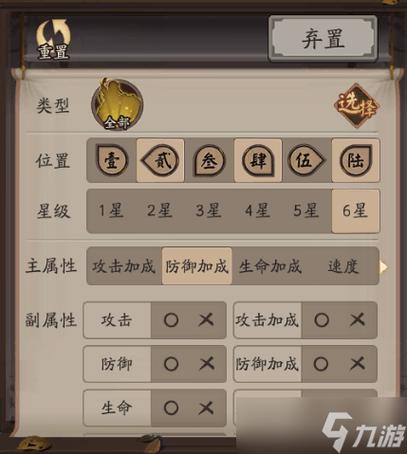Select position slot 叁
Screen dimensions: 407x454
[209, 160]
